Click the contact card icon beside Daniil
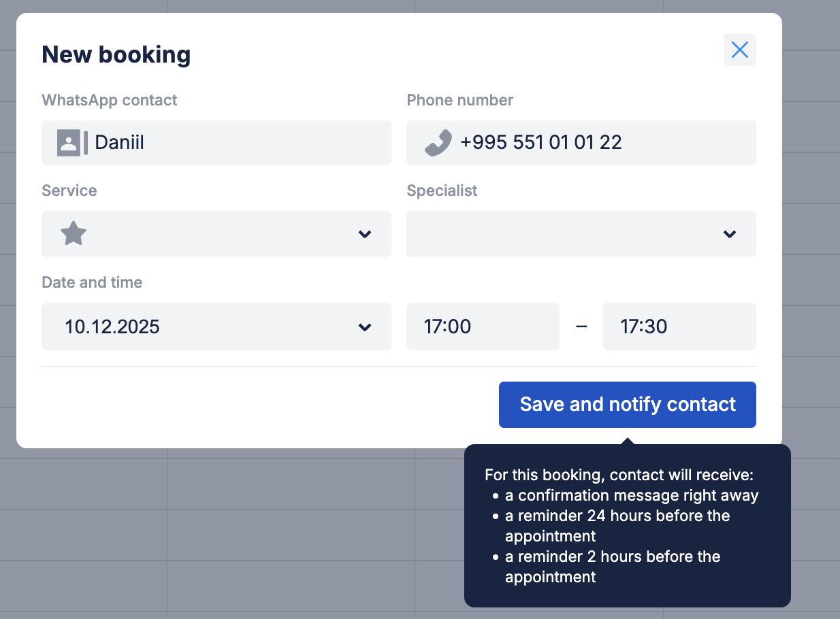 [72, 143]
